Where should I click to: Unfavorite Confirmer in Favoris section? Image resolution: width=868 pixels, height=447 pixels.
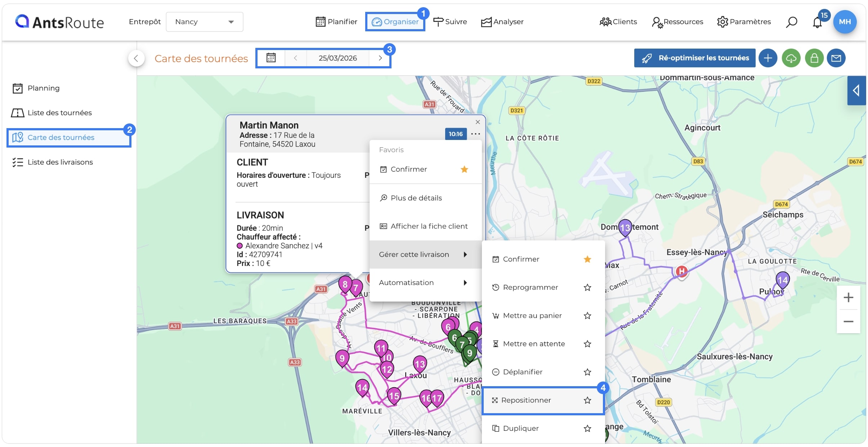pyautogui.click(x=464, y=169)
